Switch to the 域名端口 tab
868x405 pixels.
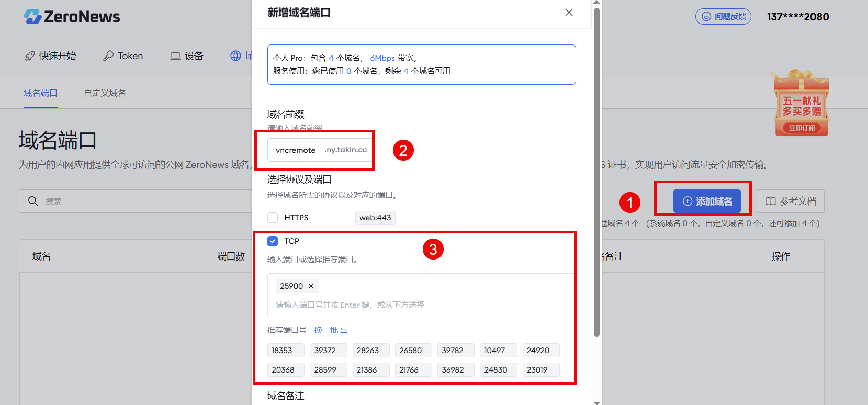click(x=40, y=93)
